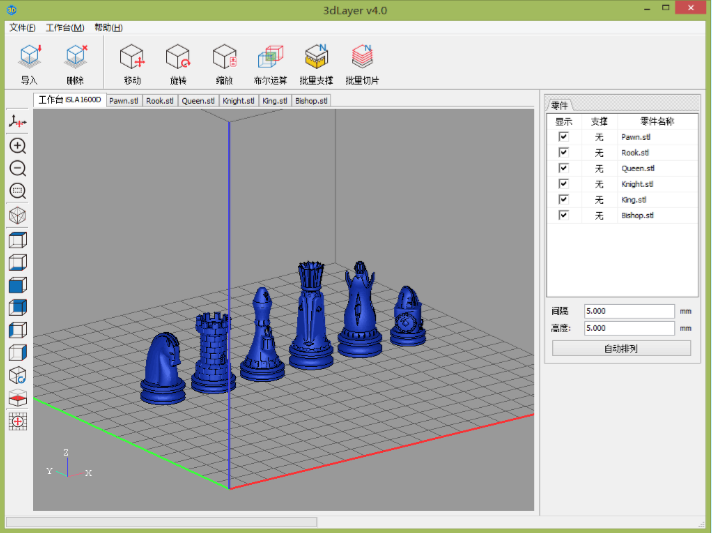Open the 帮助(H) menu
The width and height of the screenshot is (712, 533).
pos(109,27)
